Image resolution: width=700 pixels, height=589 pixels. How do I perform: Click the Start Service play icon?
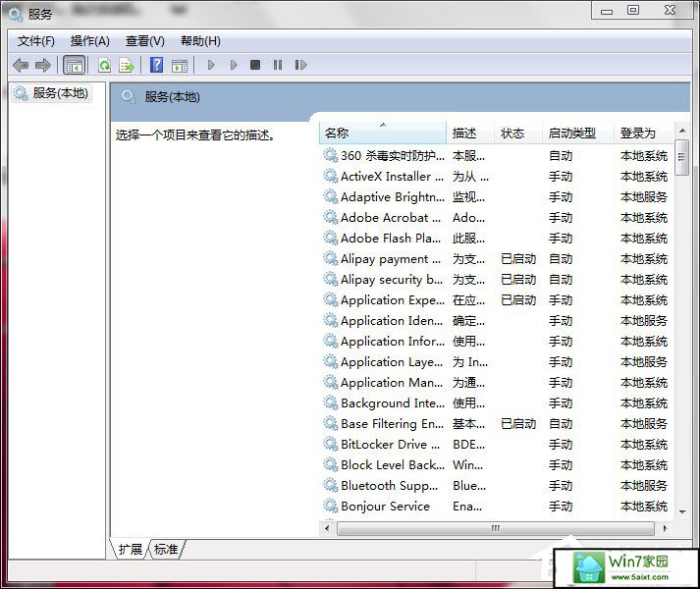(x=211, y=65)
